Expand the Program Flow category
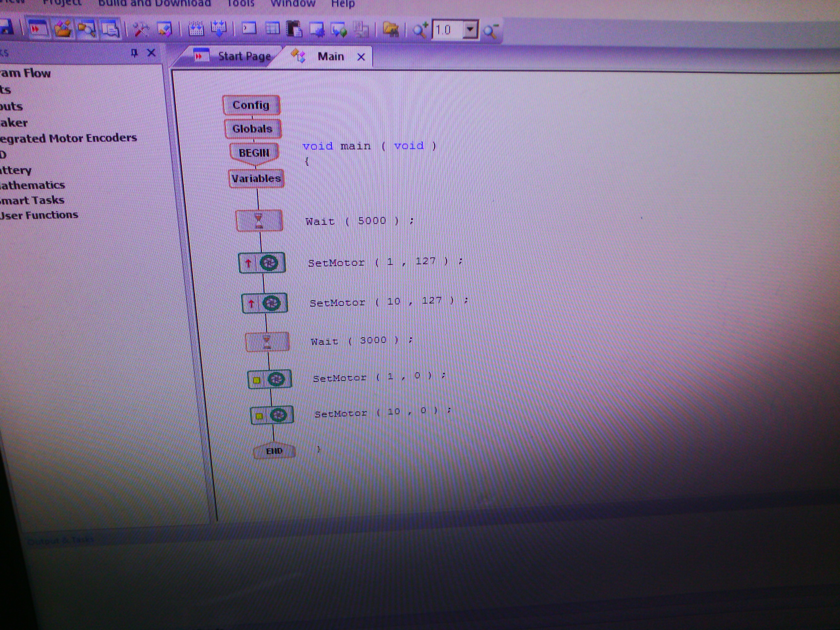Image resolution: width=840 pixels, height=630 pixels. point(25,73)
